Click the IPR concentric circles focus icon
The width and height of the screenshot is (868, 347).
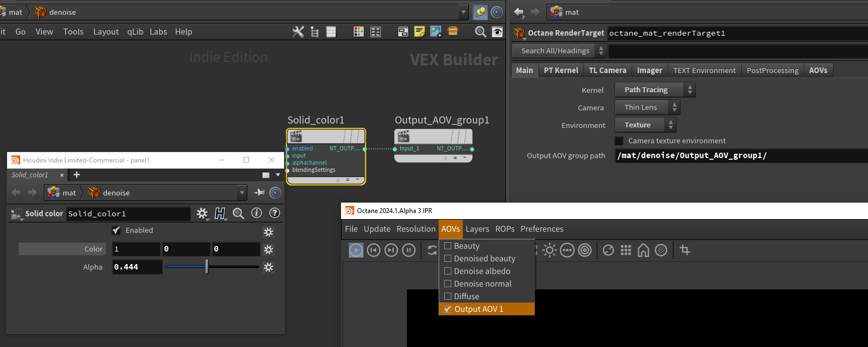coord(585,250)
